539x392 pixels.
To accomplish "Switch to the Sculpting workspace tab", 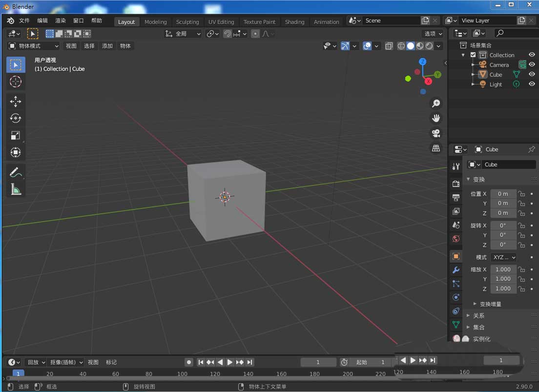I will 187,22.
